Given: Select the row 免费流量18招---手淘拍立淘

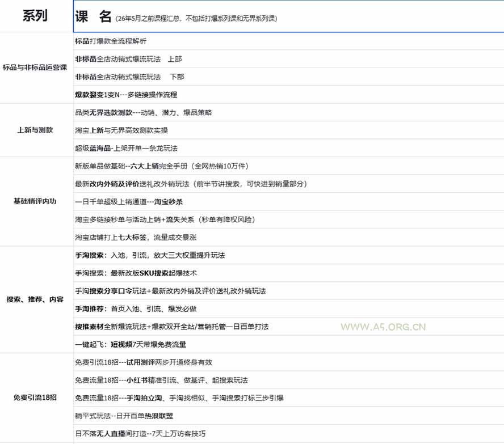Looking at the screenshot, I should (x=289, y=398).
